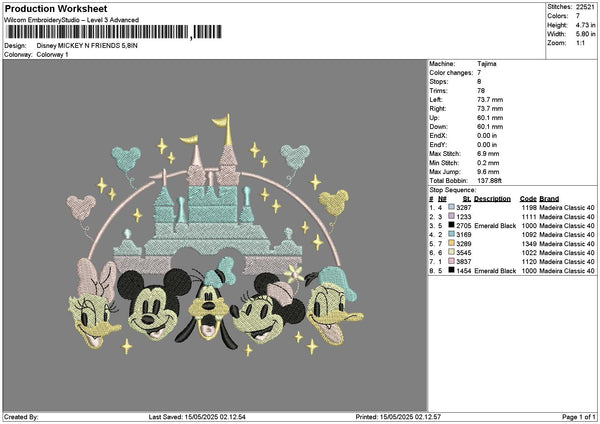Click the Page 1 of 1 indicator
The height and width of the screenshot is (424, 600).
point(579,417)
